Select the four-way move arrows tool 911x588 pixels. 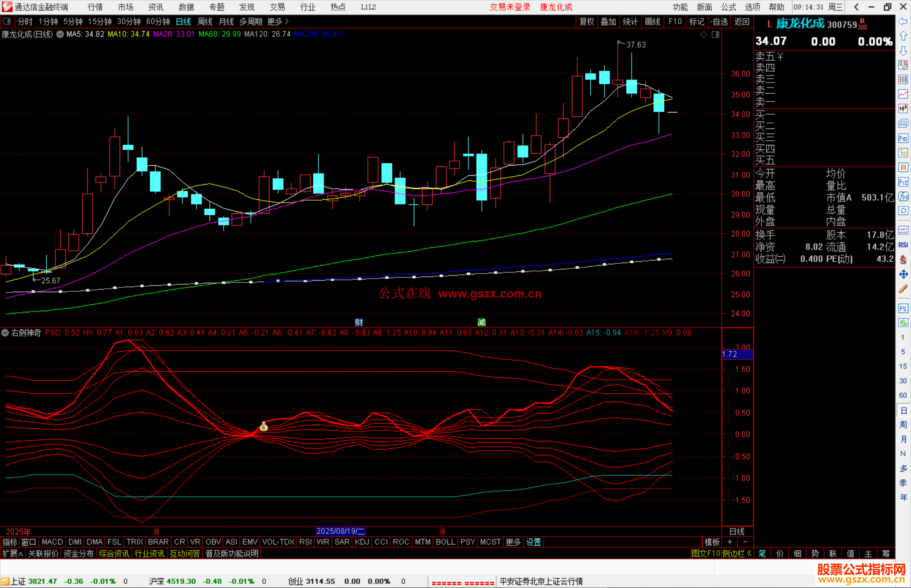(x=903, y=274)
